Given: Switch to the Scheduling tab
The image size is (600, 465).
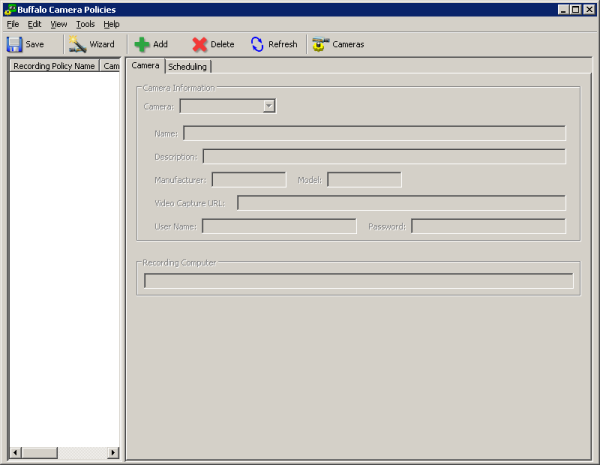Looking at the screenshot, I should pyautogui.click(x=188, y=67).
